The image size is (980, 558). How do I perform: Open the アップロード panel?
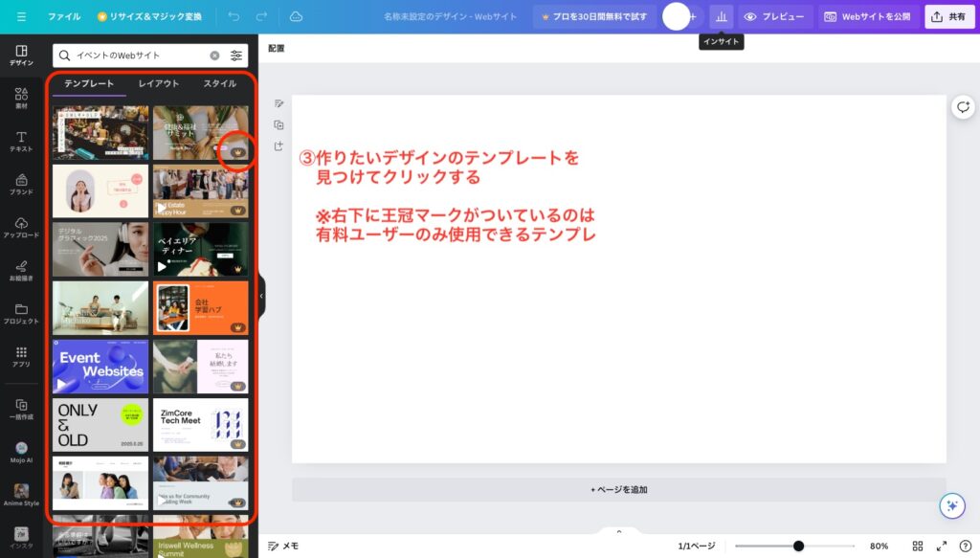(x=21, y=228)
